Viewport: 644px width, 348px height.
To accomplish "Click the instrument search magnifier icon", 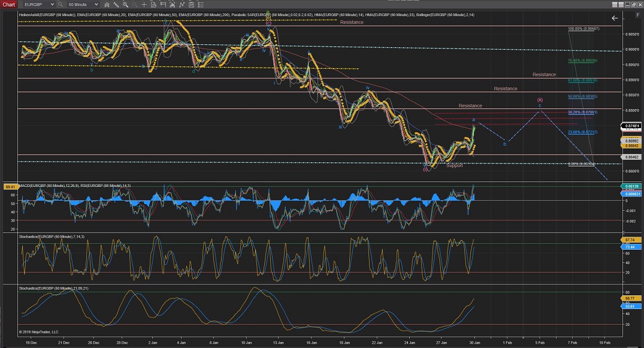I will pos(61,4).
